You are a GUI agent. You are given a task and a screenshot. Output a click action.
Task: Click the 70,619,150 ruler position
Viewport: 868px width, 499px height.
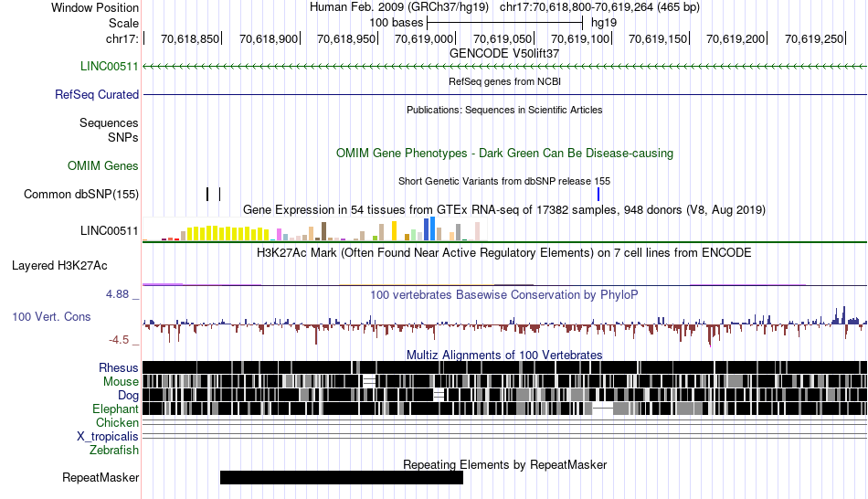[x=658, y=38]
